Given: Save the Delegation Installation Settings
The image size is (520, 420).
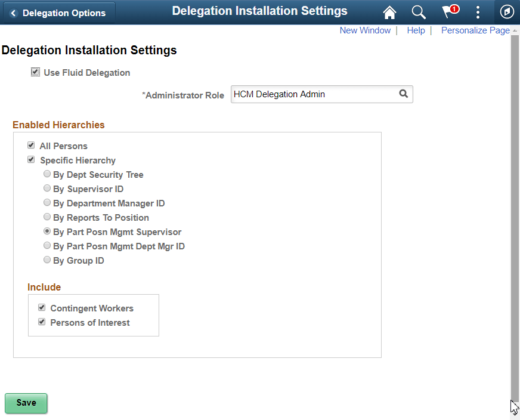Looking at the screenshot, I should (x=26, y=403).
